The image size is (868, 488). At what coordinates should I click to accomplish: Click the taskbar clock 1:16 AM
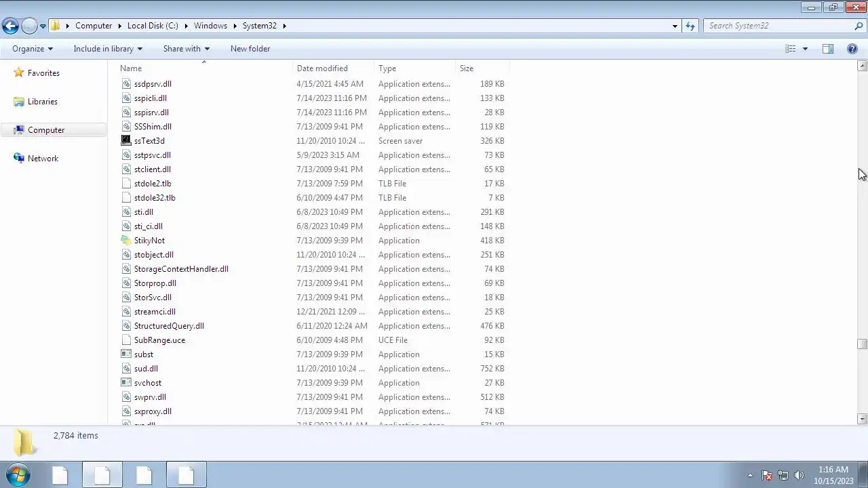(833, 470)
